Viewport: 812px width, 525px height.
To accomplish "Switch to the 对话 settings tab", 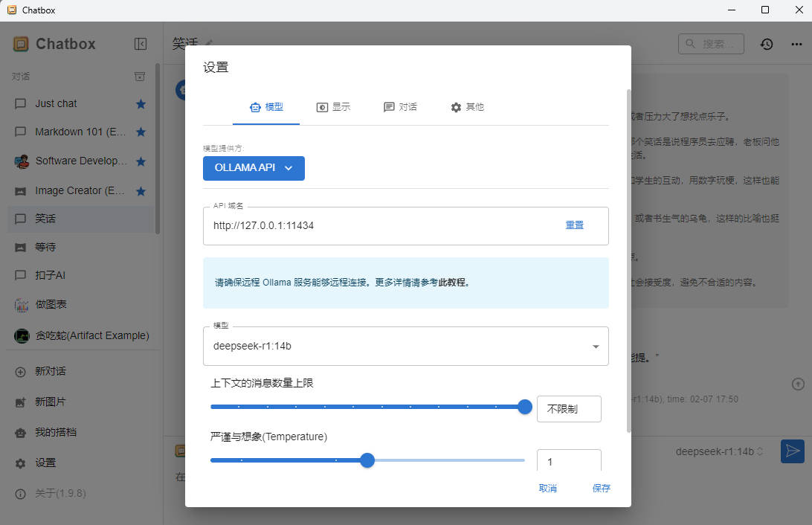I will (x=400, y=107).
